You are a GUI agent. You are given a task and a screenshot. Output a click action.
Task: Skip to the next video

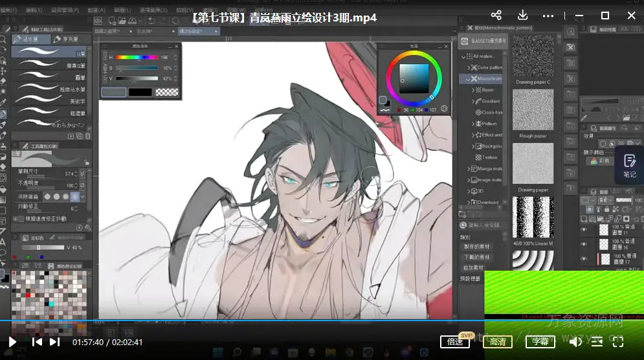pyautogui.click(x=55, y=342)
